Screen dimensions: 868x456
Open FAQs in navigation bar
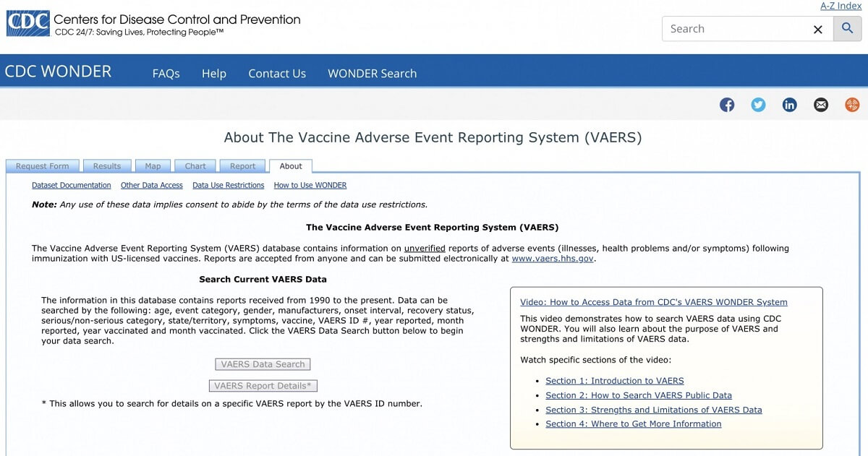click(x=166, y=73)
